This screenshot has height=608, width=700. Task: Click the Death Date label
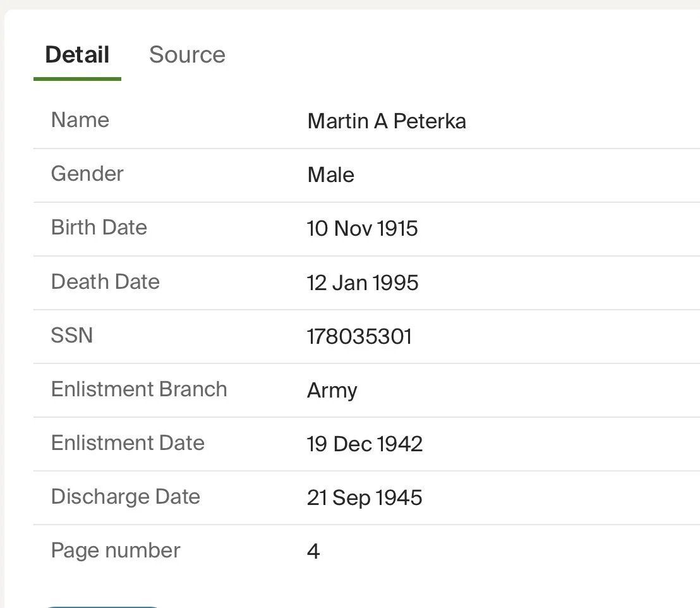coord(106,281)
